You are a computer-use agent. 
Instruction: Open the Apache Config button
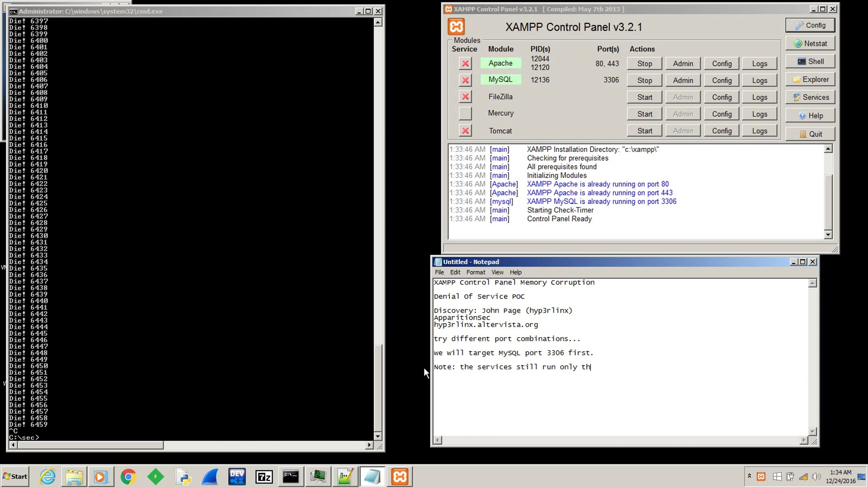click(722, 64)
